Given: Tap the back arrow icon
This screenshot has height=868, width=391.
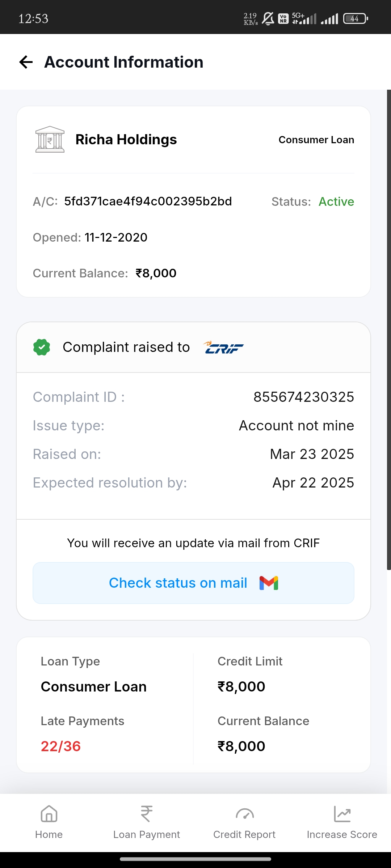Looking at the screenshot, I should click(26, 62).
